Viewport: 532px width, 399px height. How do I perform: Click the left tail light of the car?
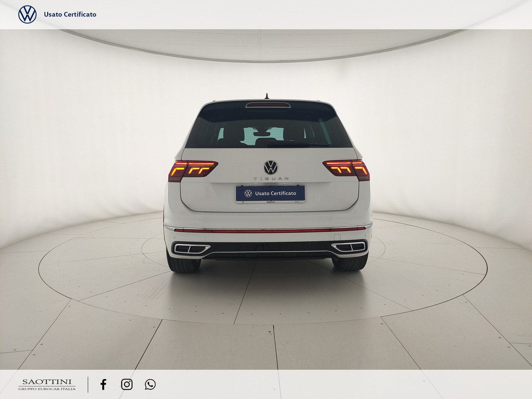(193, 171)
